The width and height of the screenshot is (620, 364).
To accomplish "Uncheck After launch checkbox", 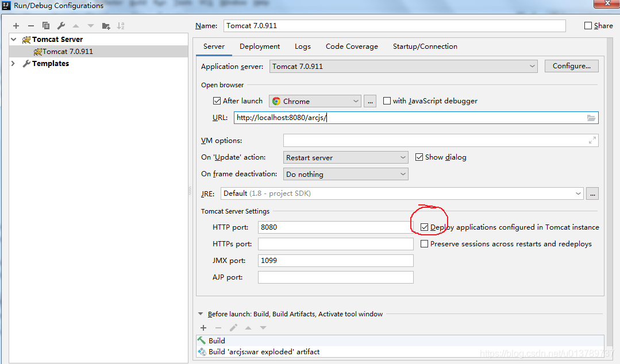I will 217,101.
